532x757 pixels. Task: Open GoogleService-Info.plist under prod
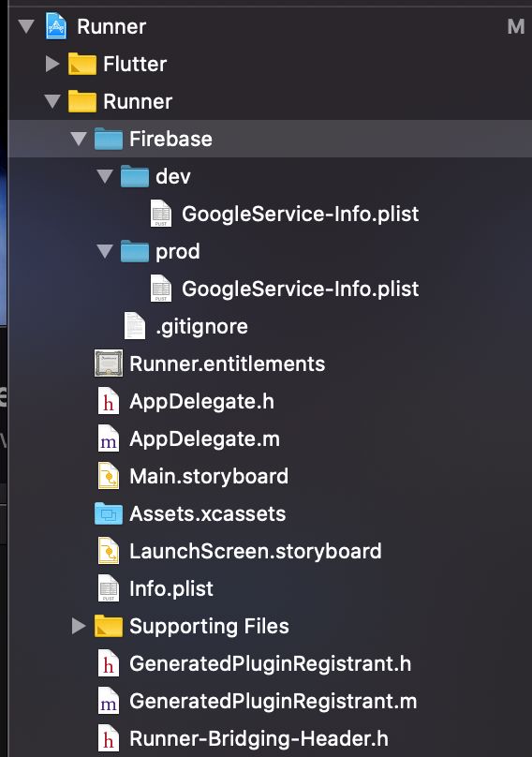tap(301, 289)
